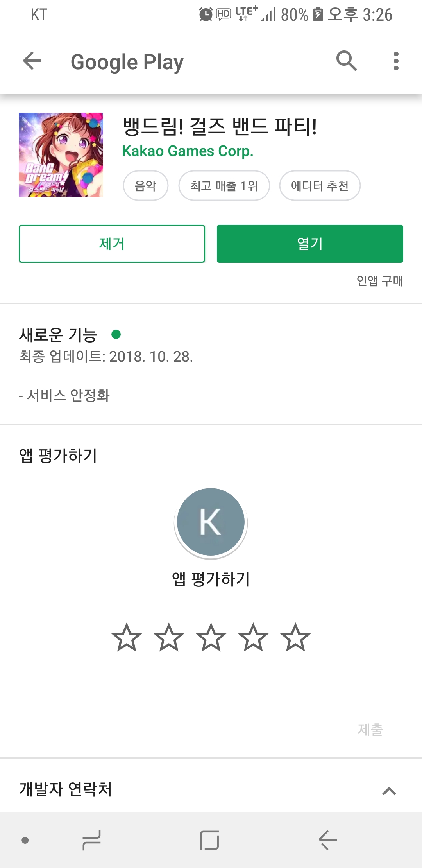Collapse the 개발자 연락처 section chevron

pos(389,791)
